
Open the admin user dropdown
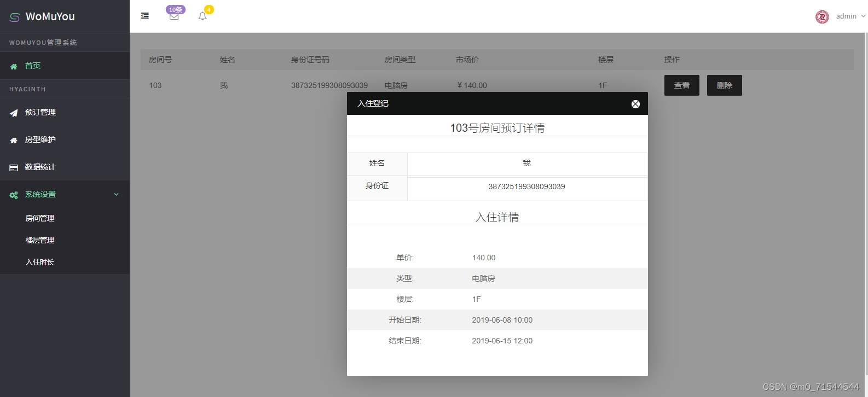click(x=850, y=16)
